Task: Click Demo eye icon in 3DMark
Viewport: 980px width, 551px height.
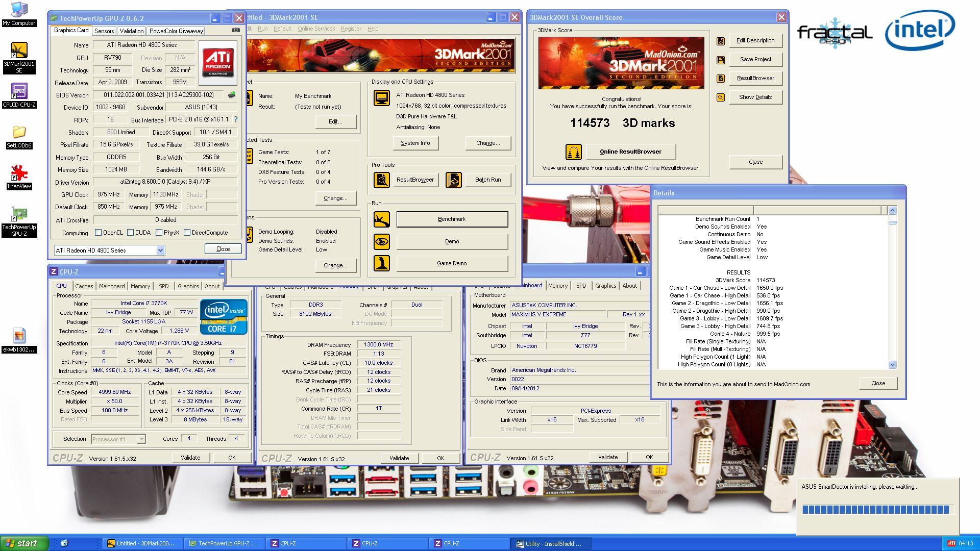Action: pyautogui.click(x=382, y=241)
